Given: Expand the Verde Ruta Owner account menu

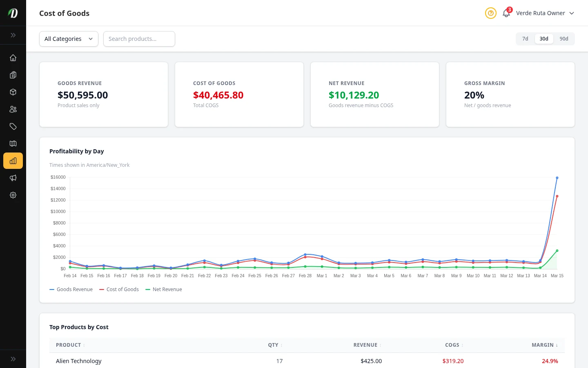Looking at the screenshot, I should pos(544,13).
